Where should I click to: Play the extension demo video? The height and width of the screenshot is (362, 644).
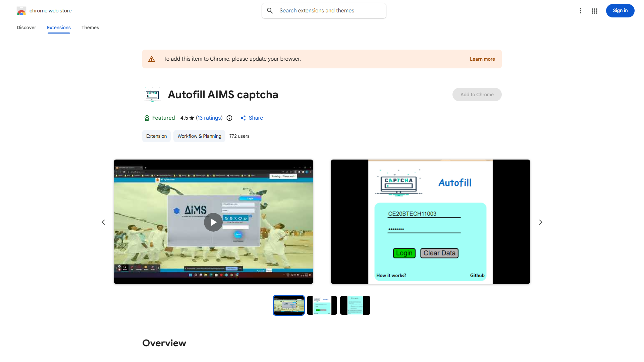(213, 222)
